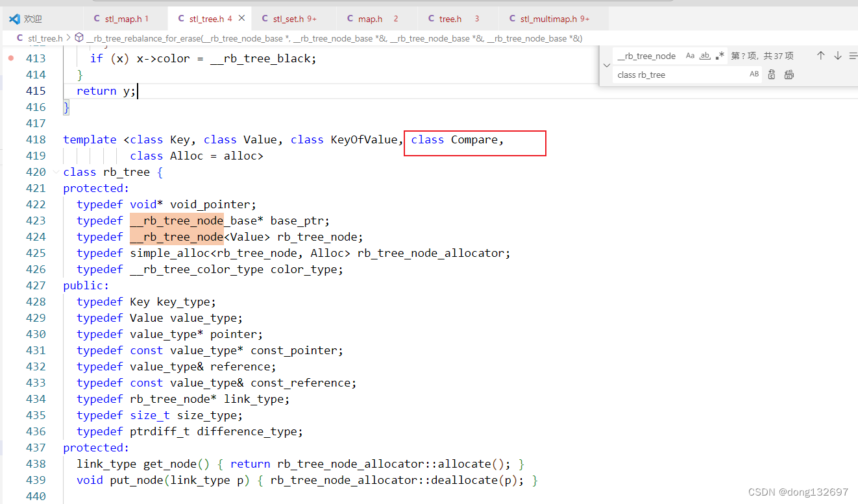Switch to the stl_set.h tab
The height and width of the screenshot is (504, 858).
[294, 19]
